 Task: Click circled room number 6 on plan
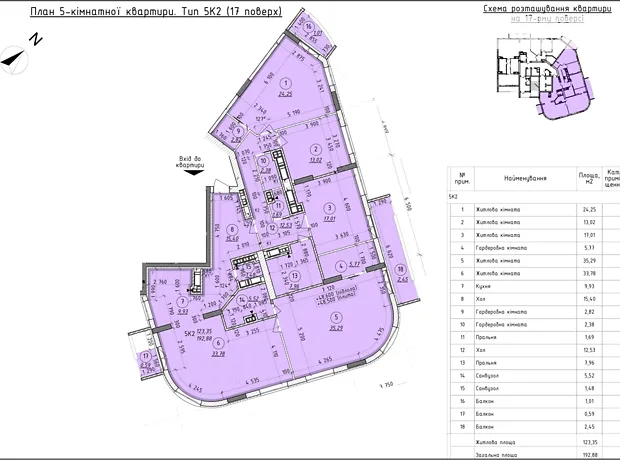pos(218,343)
